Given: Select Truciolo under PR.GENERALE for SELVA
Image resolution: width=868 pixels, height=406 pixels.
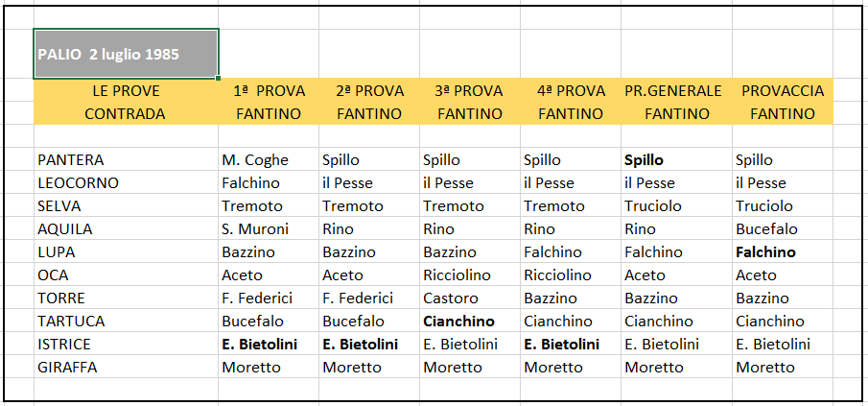Looking at the screenshot, I should click(676, 206).
